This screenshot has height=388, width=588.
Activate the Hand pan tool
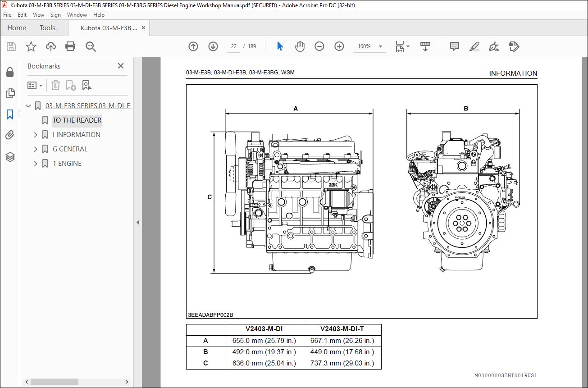(300, 46)
